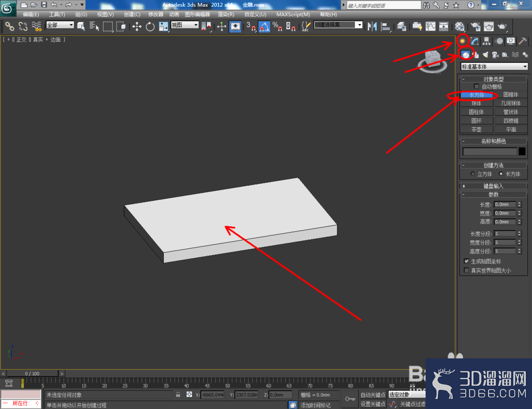Viewport: 532px width, 409px height.
Task: Toggle Spinner Snap
Action: tap(290, 26)
